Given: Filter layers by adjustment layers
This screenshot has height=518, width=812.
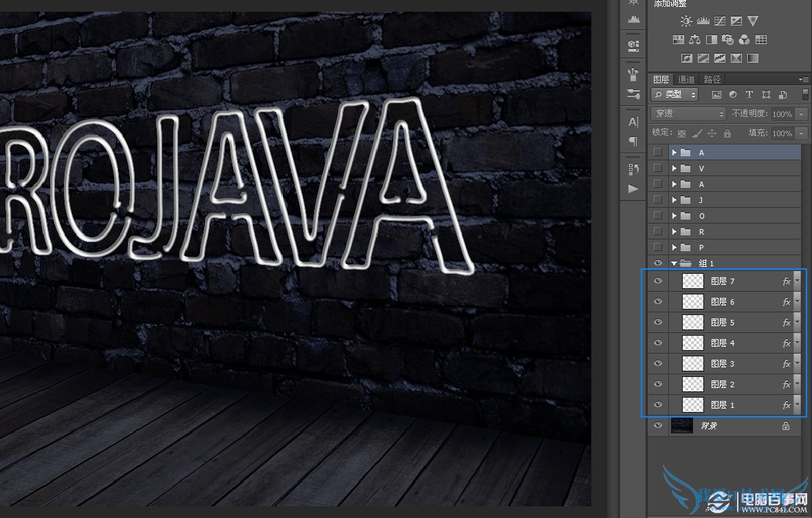Looking at the screenshot, I should click(733, 94).
